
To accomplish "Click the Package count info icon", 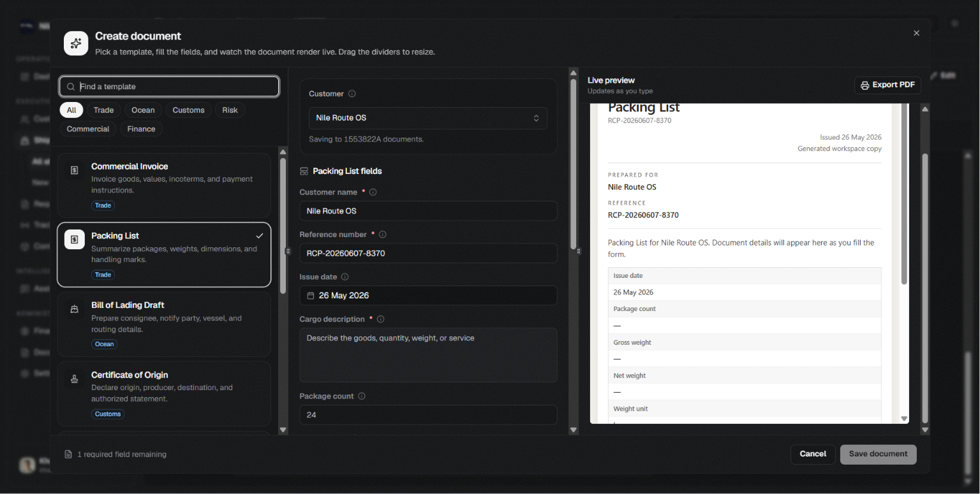I will tap(362, 396).
